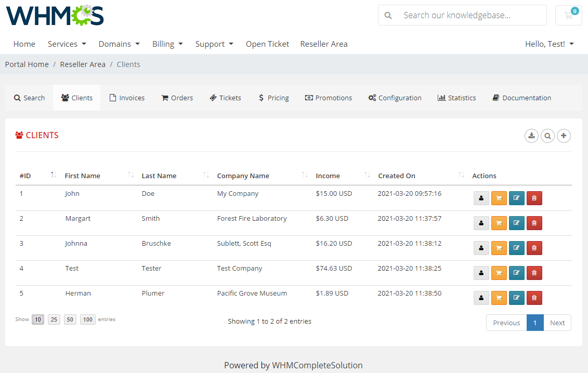Sort table by Income column

coord(343,176)
